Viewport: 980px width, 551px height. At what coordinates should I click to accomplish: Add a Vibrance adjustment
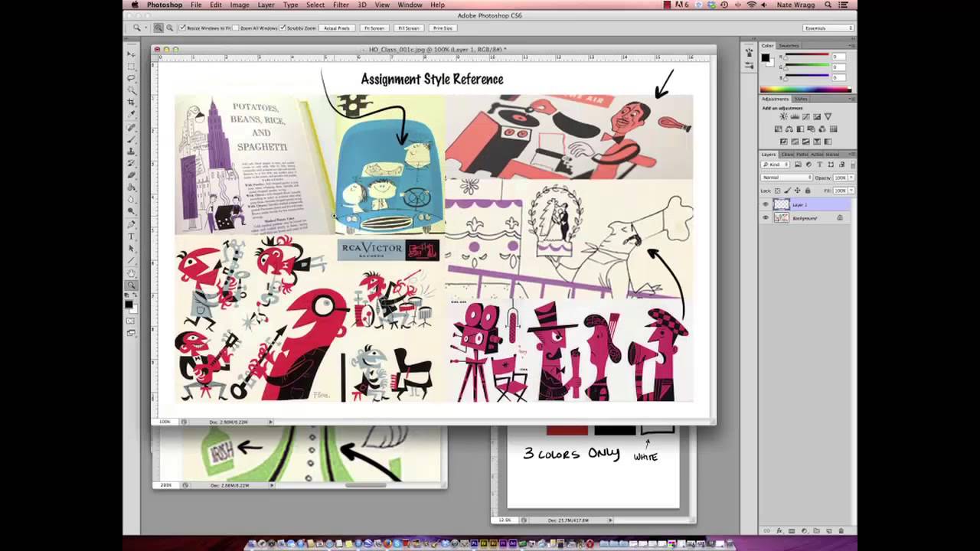pyautogui.click(x=828, y=116)
